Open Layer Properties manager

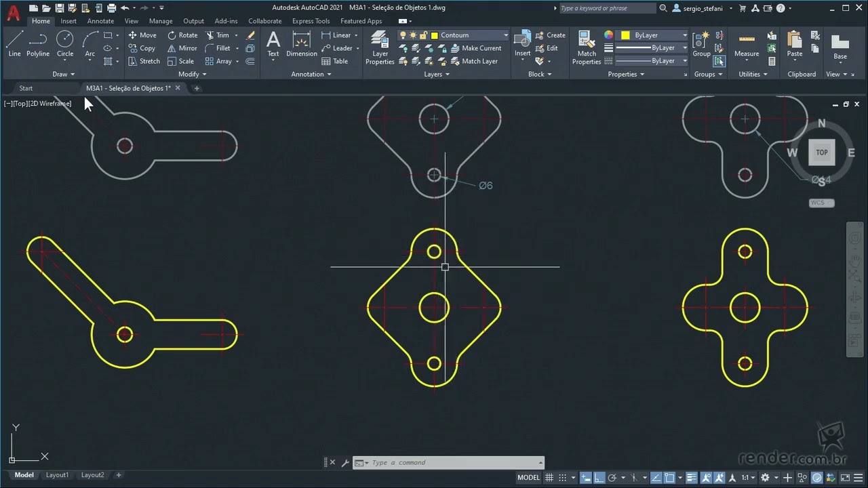(x=380, y=48)
